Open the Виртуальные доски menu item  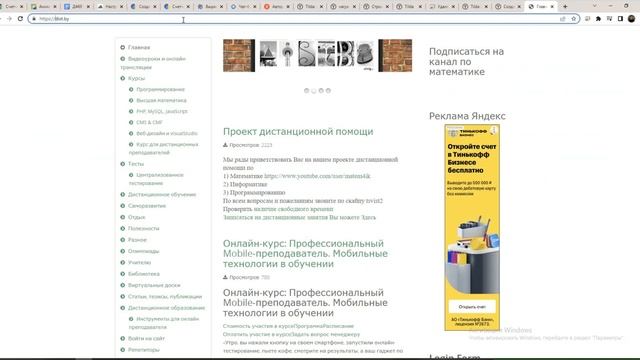[x=154, y=285]
